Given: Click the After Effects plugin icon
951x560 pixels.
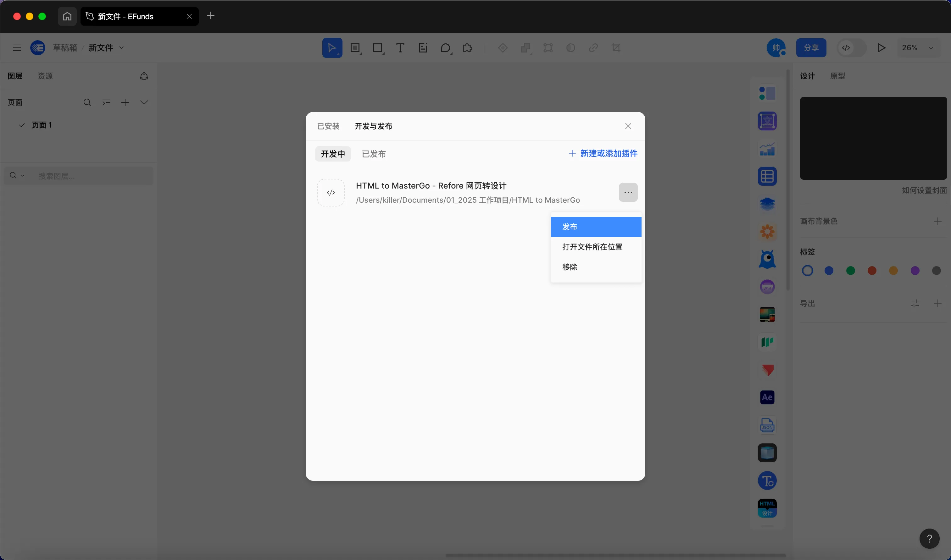Looking at the screenshot, I should [767, 397].
